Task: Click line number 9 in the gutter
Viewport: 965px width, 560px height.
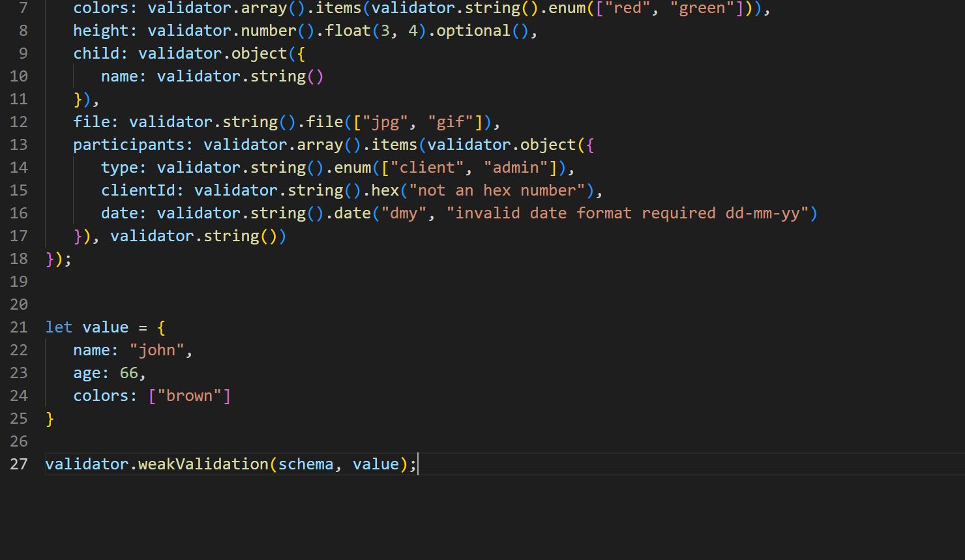Action: pyautogui.click(x=23, y=53)
